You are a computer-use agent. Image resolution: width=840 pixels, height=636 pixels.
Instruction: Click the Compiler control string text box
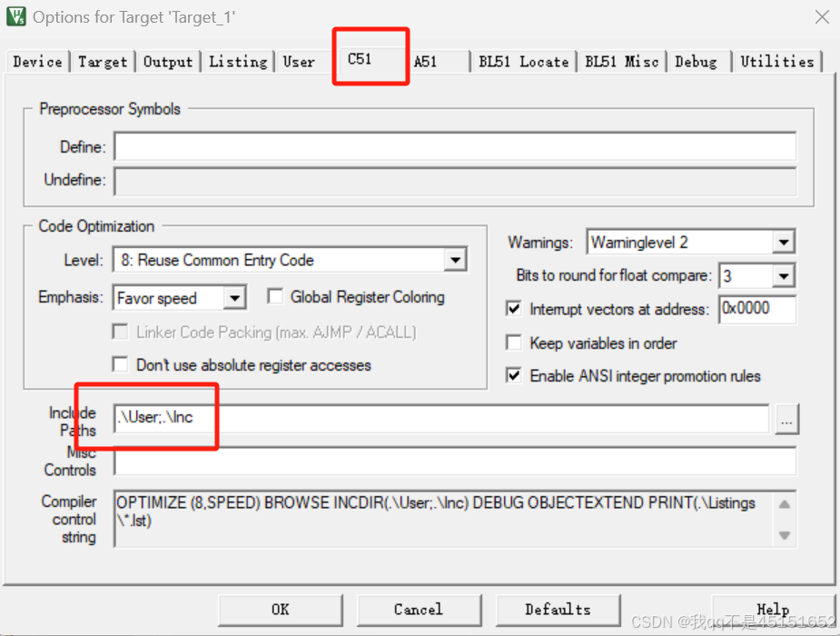[x=455, y=519]
